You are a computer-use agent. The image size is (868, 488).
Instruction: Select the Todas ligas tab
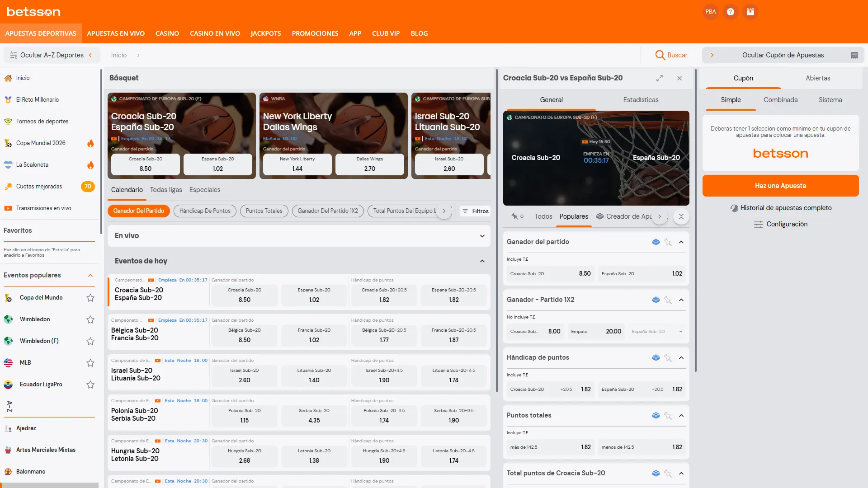click(166, 190)
